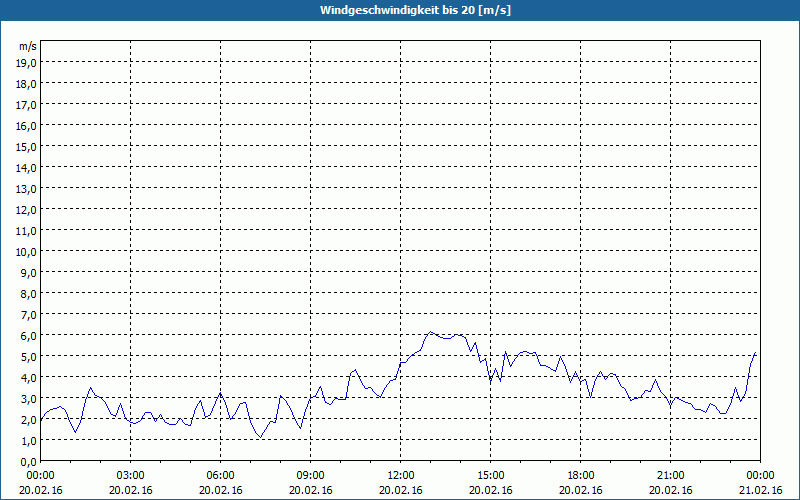This screenshot has height=500, width=800.
Task: Select the 18:00 time label
Action: tap(581, 476)
